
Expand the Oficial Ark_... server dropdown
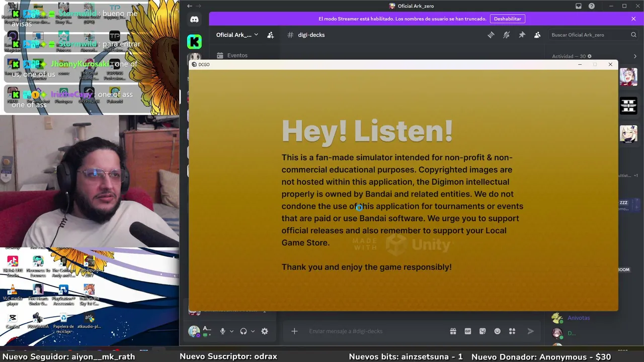237,35
